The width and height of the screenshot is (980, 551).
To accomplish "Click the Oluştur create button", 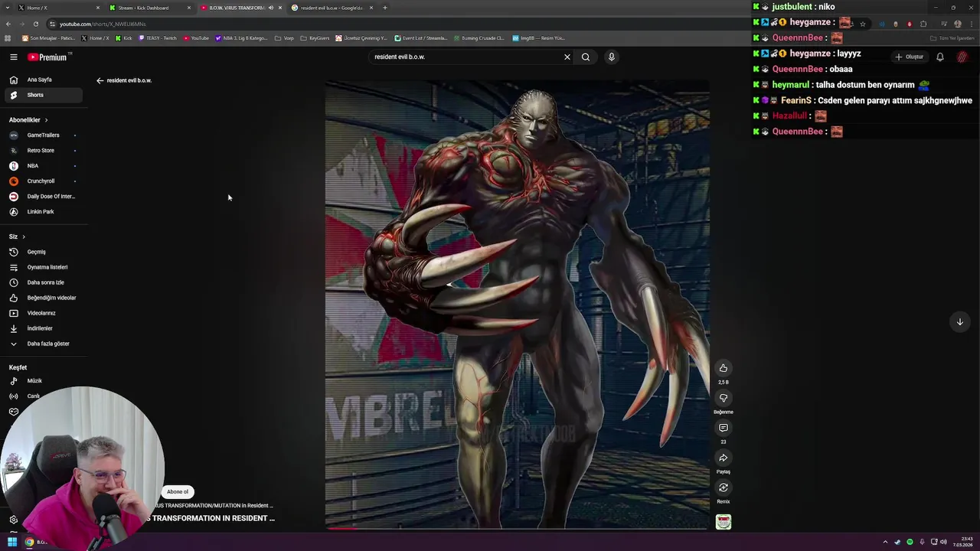I will click(x=910, y=57).
